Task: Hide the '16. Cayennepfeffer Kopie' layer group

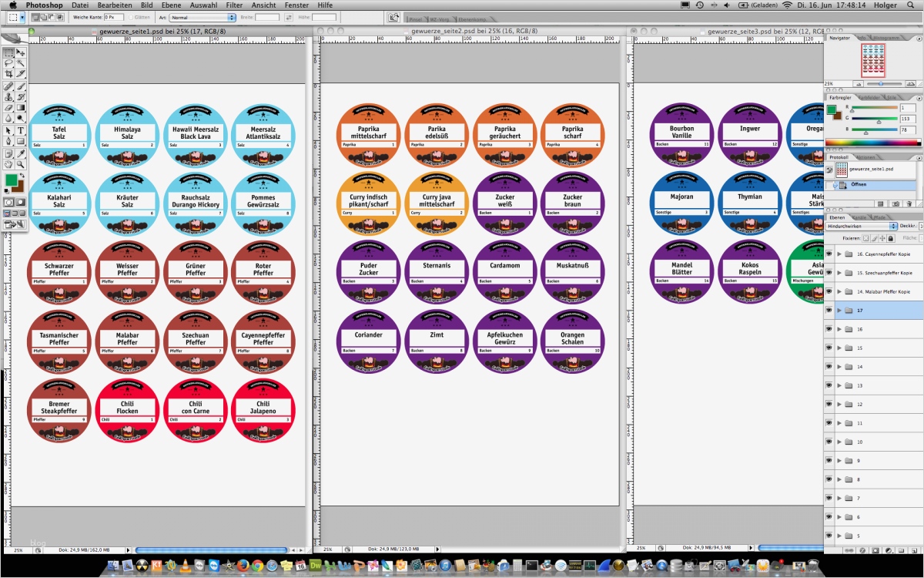Action: tap(829, 254)
